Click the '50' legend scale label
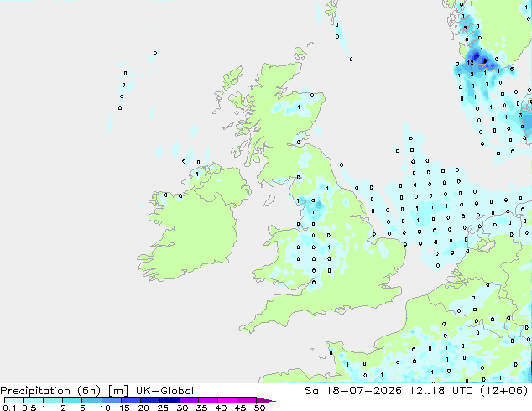The height and width of the screenshot is (411, 532). click(x=259, y=408)
